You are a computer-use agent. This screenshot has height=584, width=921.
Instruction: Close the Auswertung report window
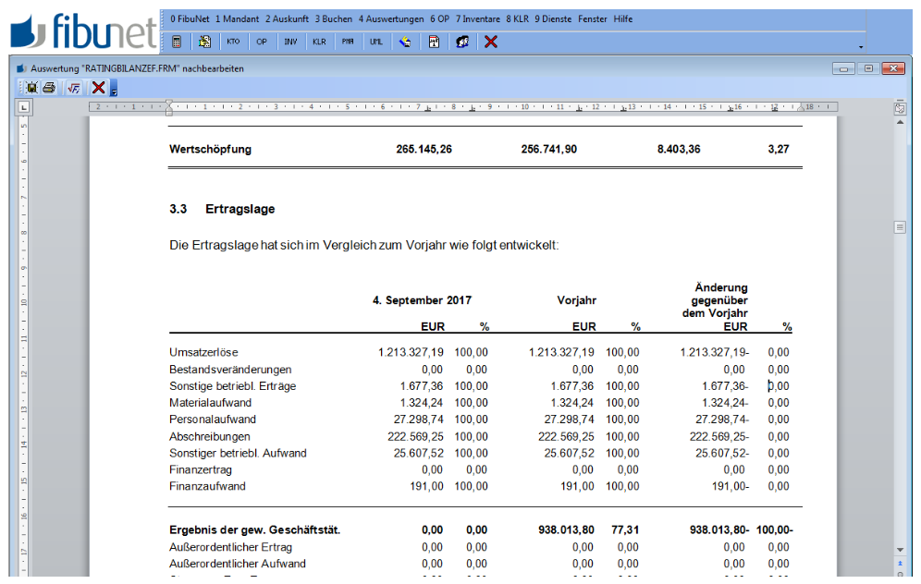pyautogui.click(x=893, y=69)
